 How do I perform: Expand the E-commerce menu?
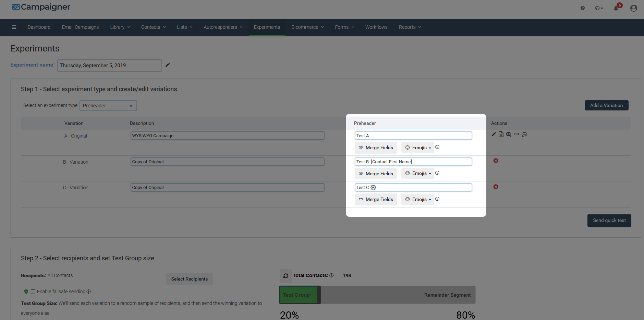pyautogui.click(x=307, y=27)
